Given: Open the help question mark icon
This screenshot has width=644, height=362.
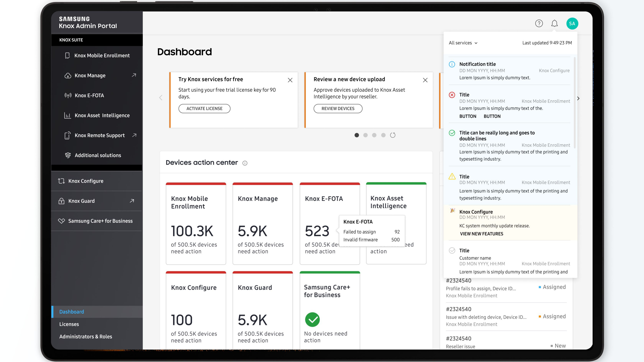Looking at the screenshot, I should click(x=539, y=23).
